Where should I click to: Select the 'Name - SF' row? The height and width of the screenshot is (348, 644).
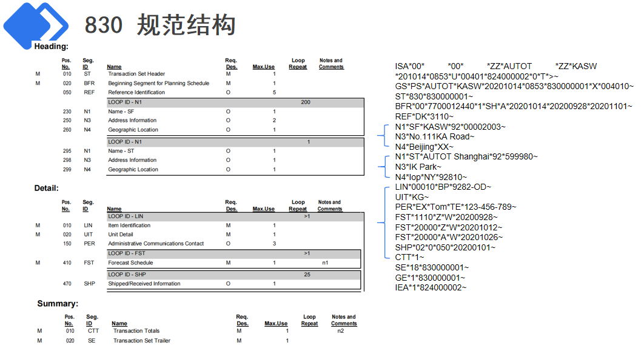[121, 112]
